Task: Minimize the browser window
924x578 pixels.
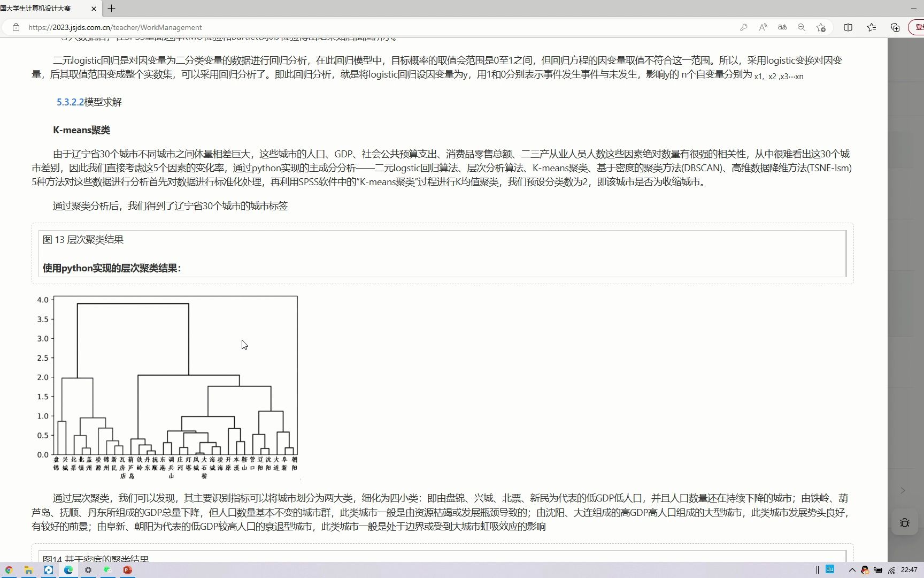Action: click(913, 9)
